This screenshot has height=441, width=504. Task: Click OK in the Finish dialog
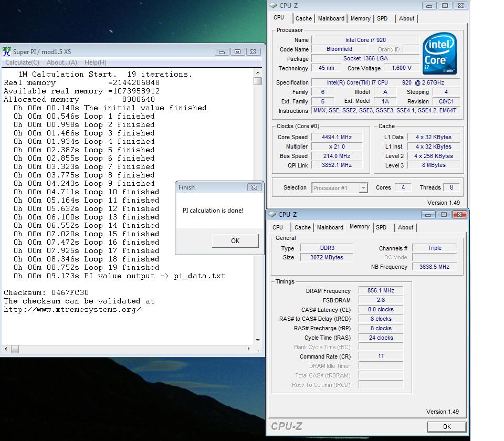coord(235,241)
